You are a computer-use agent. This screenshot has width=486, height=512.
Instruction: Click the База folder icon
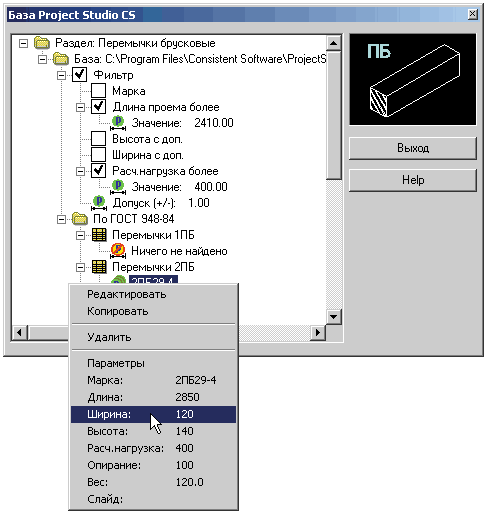(61, 59)
